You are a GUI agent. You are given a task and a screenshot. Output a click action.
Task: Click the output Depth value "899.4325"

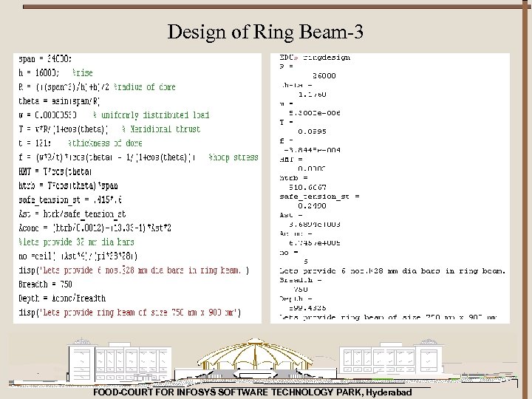307,307
